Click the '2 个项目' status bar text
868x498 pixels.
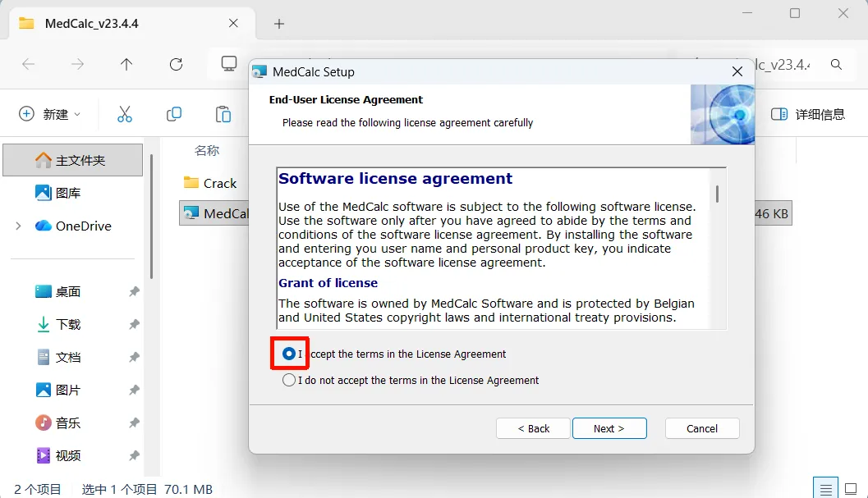tap(37, 489)
